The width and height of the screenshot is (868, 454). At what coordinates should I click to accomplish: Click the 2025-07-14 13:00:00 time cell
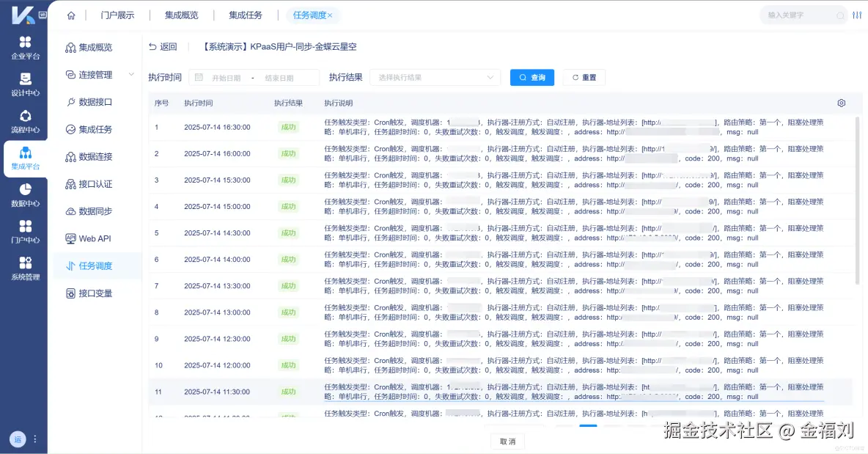(217, 312)
